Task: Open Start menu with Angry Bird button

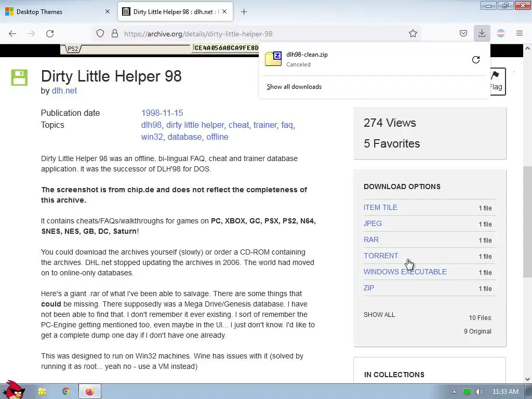Action: [x=14, y=390]
